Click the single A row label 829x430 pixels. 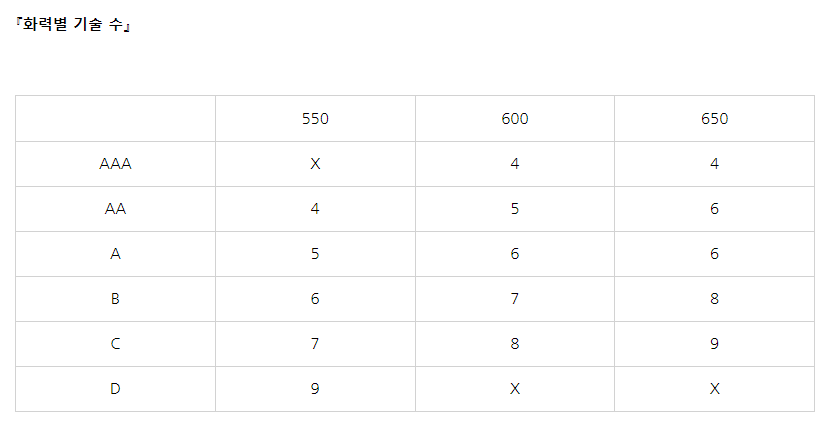tap(116, 254)
